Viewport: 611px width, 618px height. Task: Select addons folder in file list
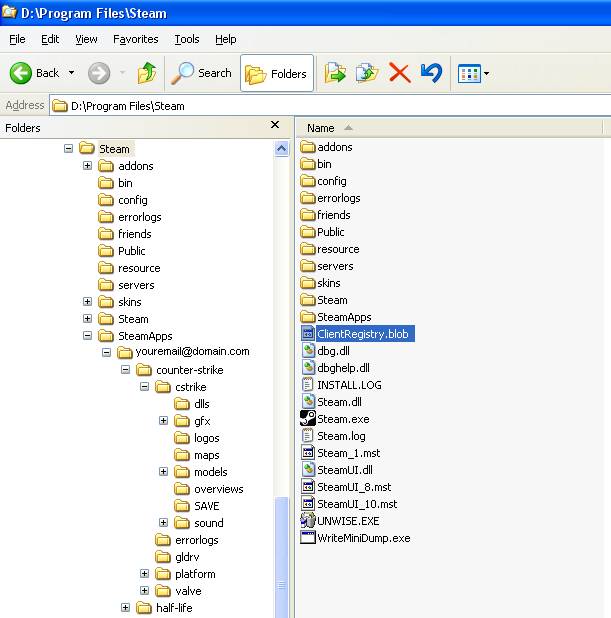tap(326, 147)
